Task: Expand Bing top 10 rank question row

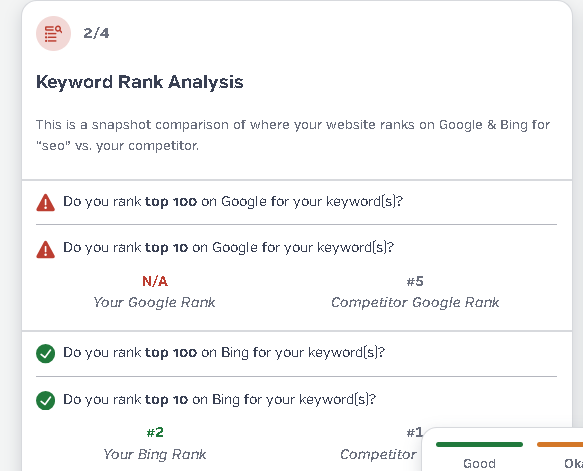Action: 296,400
